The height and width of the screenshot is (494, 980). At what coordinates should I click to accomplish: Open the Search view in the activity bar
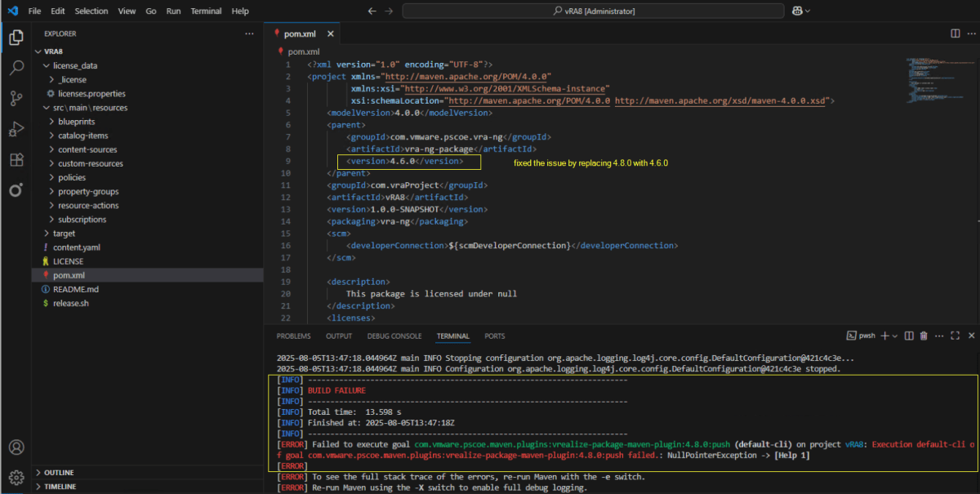pyautogui.click(x=16, y=68)
